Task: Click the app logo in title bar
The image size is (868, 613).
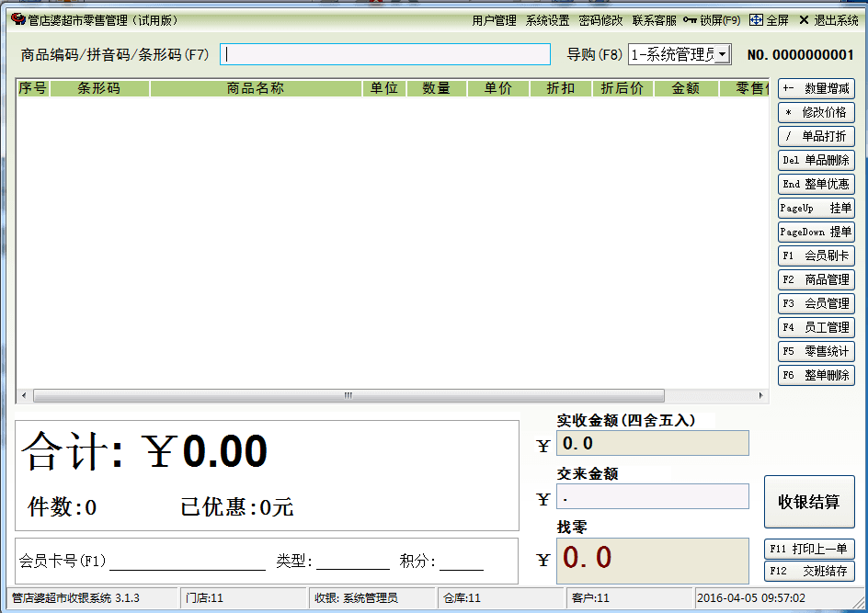Action: 17,19
